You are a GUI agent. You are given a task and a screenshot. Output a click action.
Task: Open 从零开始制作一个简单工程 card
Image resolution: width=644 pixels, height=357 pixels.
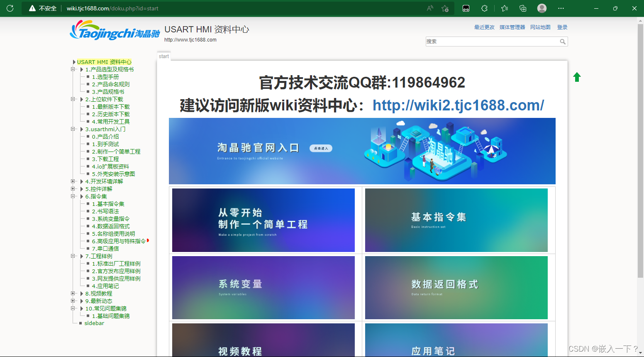263,220
